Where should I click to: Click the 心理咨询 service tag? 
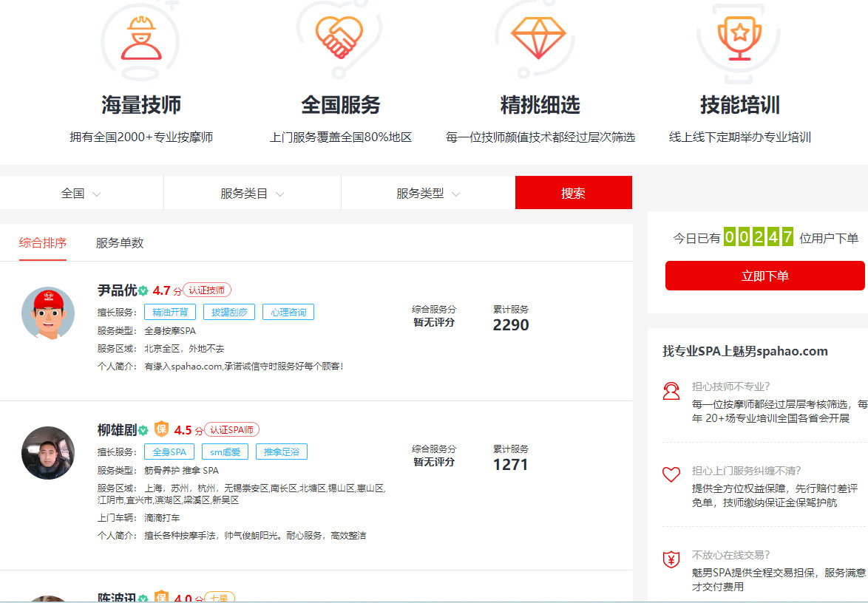[288, 312]
